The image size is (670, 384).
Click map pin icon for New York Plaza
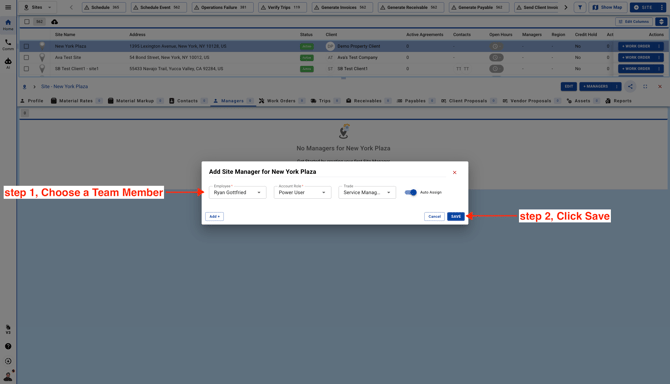pos(42,46)
